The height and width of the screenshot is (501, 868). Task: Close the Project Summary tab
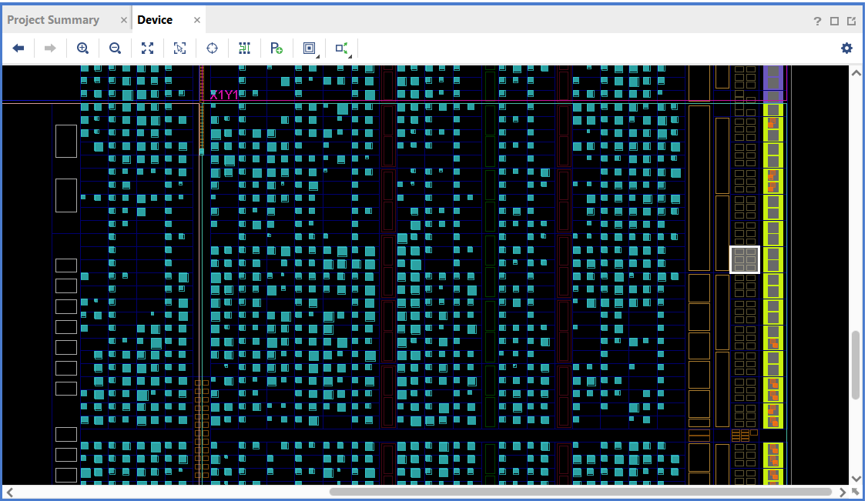point(123,20)
